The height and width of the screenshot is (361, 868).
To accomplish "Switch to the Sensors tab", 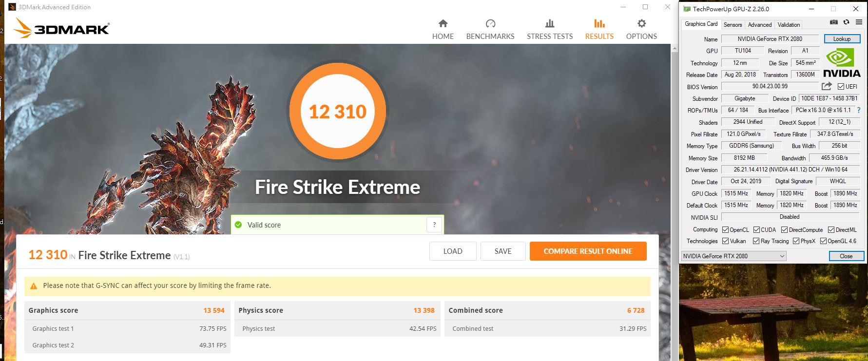I will tap(733, 24).
